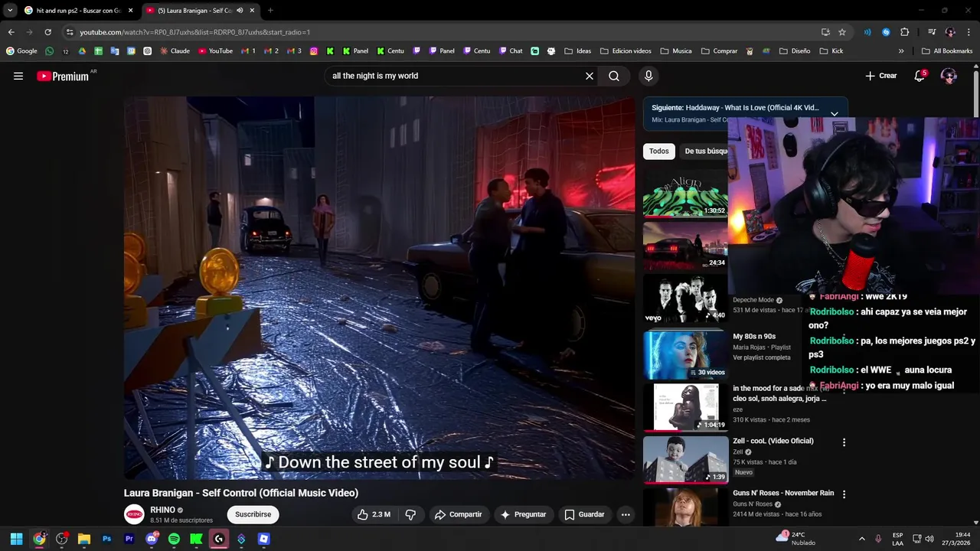Expand the Siguiente playlist mix panel
This screenshot has width=980, height=551.
tap(835, 113)
